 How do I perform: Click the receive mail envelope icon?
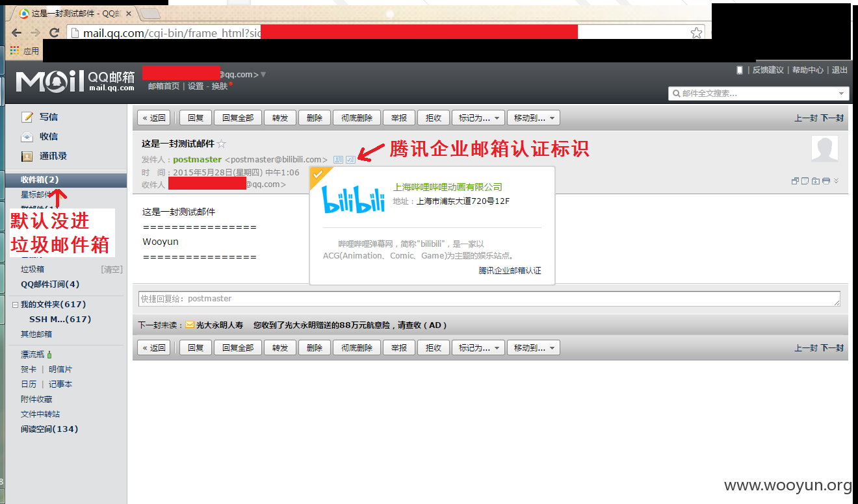tap(27, 136)
